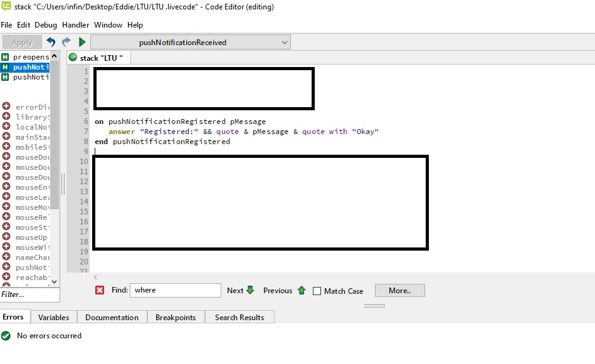The width and height of the screenshot is (595, 364).
Task: Click the mouseUp plus icon in list
Action: (x=6, y=237)
